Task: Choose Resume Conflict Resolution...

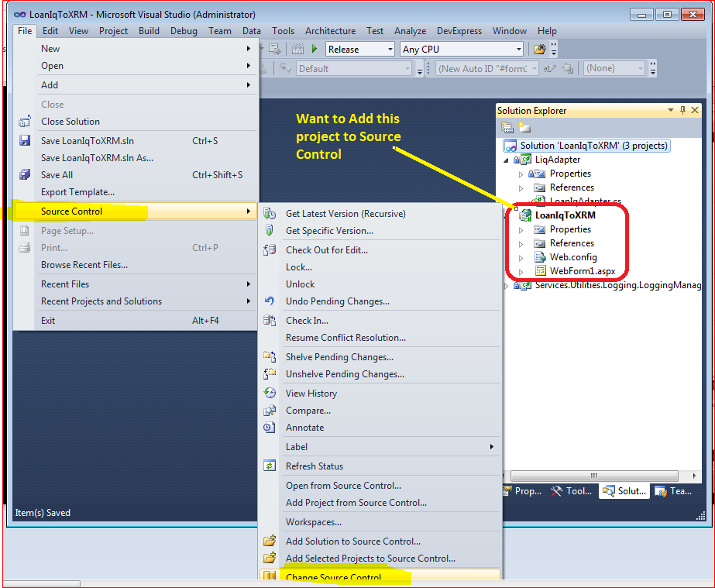Action: click(x=380, y=338)
